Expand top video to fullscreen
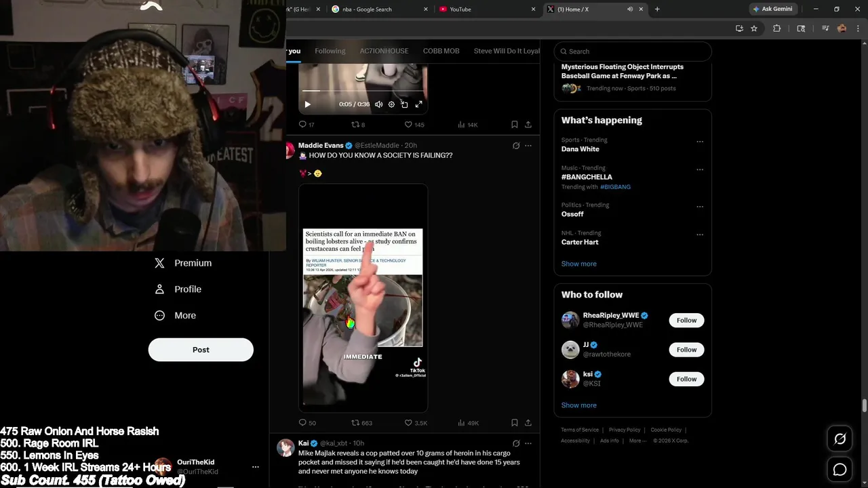The width and height of the screenshot is (868, 488). coord(418,104)
